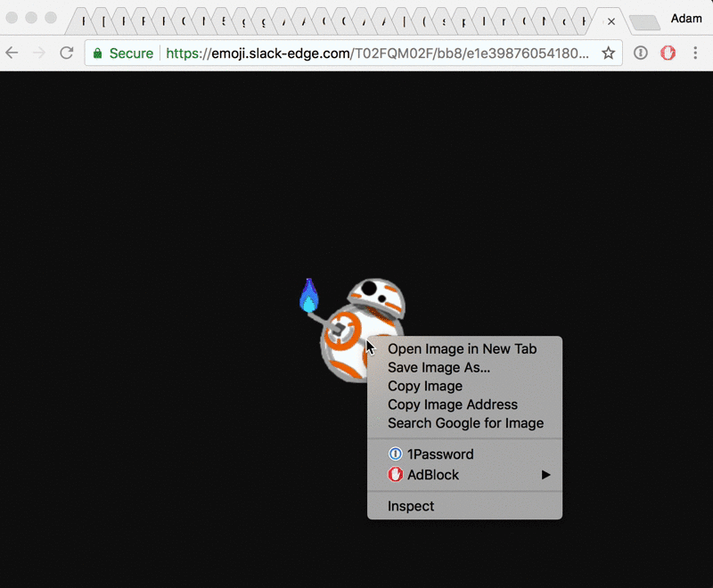This screenshot has width=713, height=588.
Task: Click the forward navigation arrow
Action: [x=39, y=53]
